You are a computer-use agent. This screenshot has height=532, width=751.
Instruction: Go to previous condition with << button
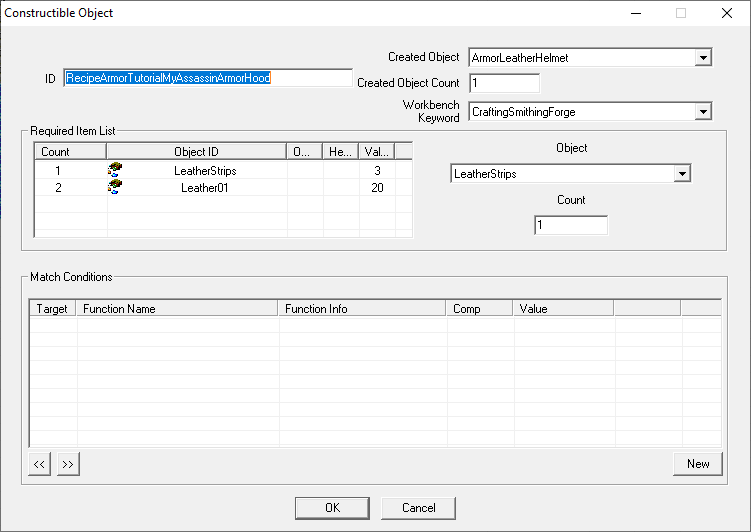[39, 464]
